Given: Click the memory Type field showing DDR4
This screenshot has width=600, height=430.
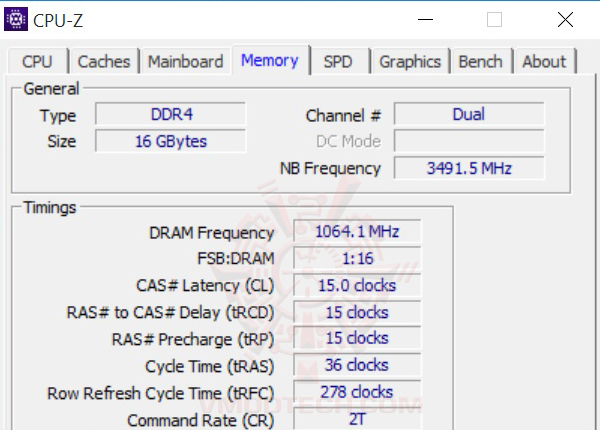Looking at the screenshot, I should (x=170, y=114).
